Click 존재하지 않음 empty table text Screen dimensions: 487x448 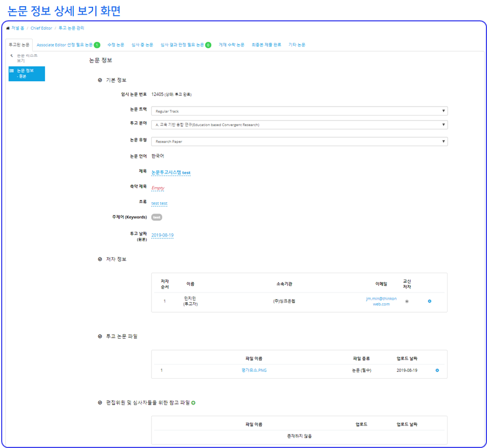[x=299, y=436]
